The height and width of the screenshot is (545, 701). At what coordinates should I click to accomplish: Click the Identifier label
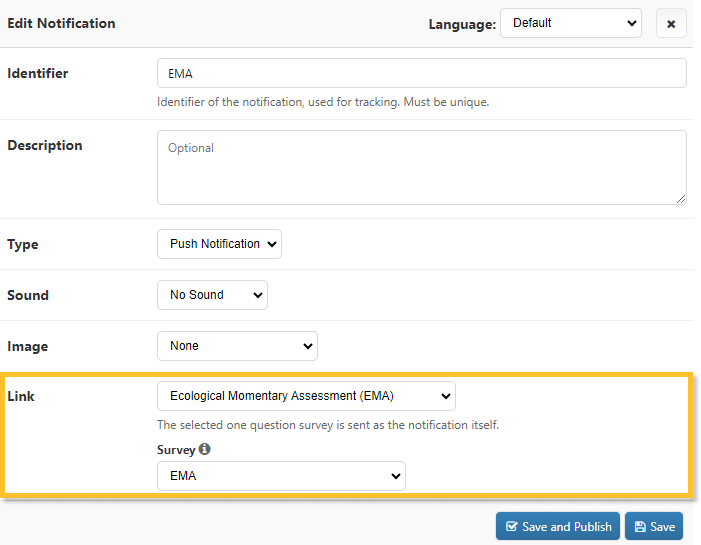38,73
